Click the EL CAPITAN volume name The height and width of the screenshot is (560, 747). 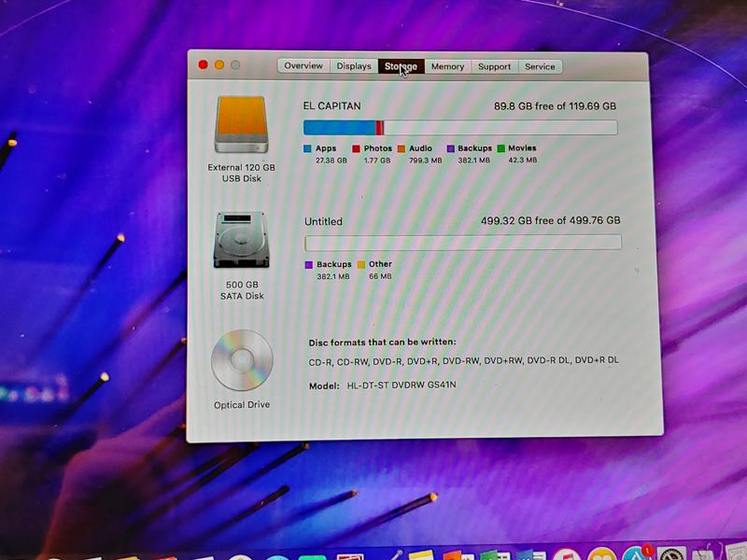[x=332, y=106]
